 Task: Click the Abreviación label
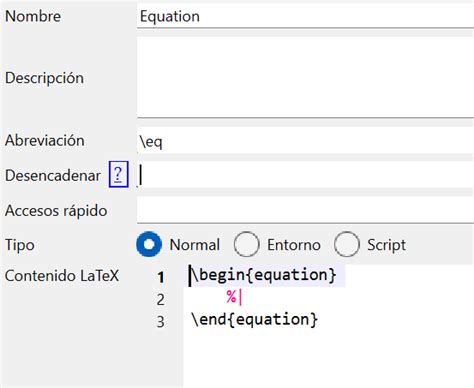45,140
